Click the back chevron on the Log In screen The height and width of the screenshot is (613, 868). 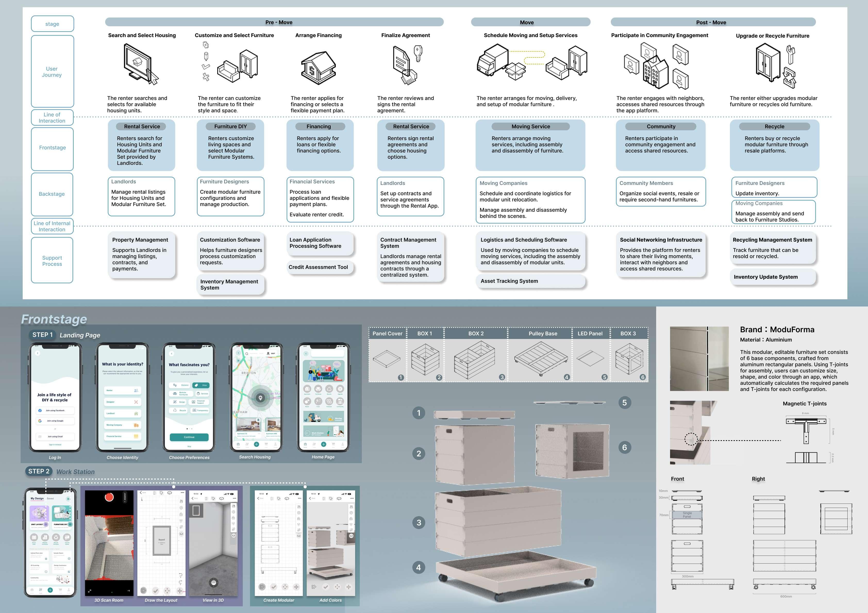(38, 353)
